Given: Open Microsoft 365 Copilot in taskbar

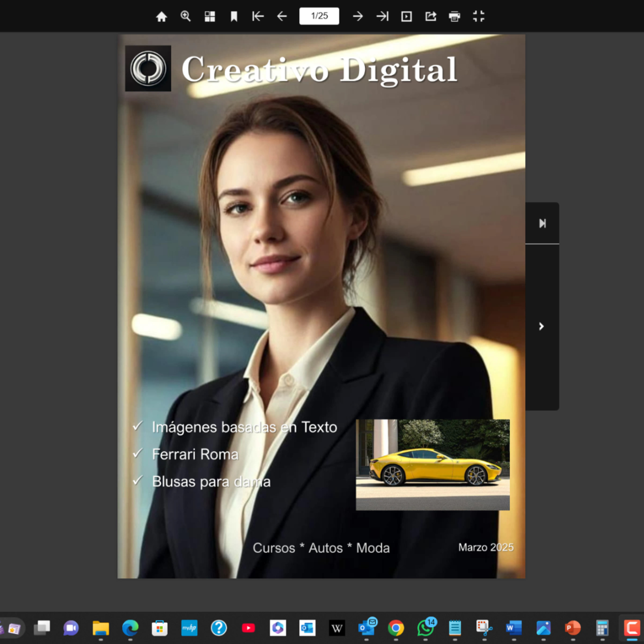Looking at the screenshot, I should point(278,628).
